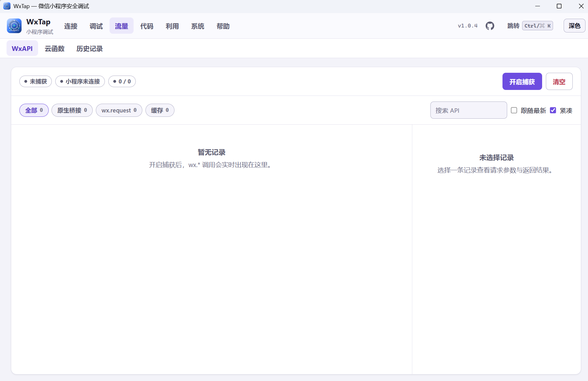
Task: Switch theme with 深色 button
Action: pos(574,26)
